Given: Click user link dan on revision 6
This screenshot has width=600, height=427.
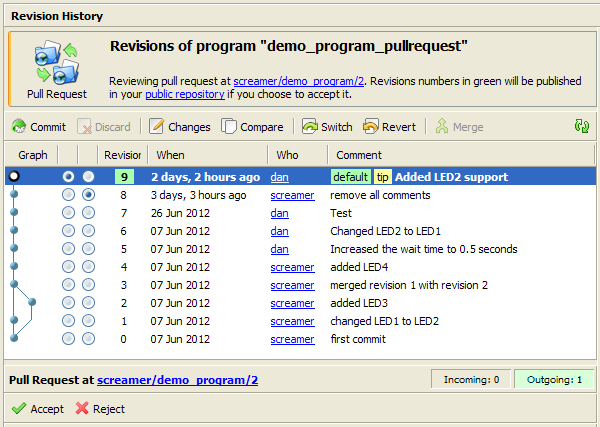Looking at the screenshot, I should click(x=279, y=231).
